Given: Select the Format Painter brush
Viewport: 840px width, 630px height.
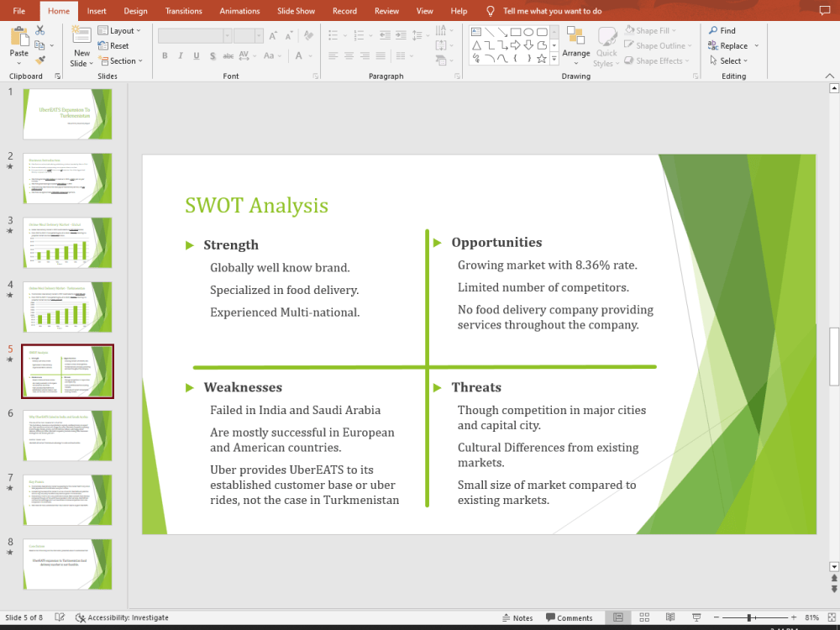Looking at the screenshot, I should tap(40, 60).
